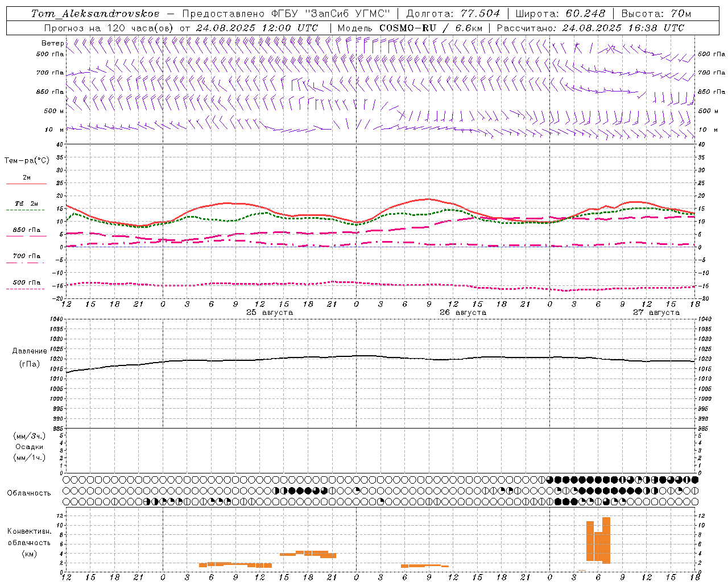Select the computed timestamp 24.08.2025 16:38 UTC
Viewport: 728px width, 582px height.
click(623, 28)
